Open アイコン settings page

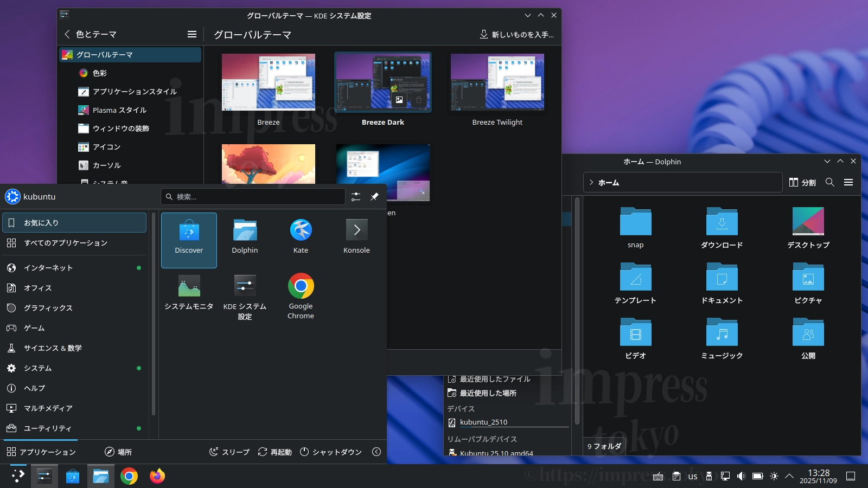130,147
